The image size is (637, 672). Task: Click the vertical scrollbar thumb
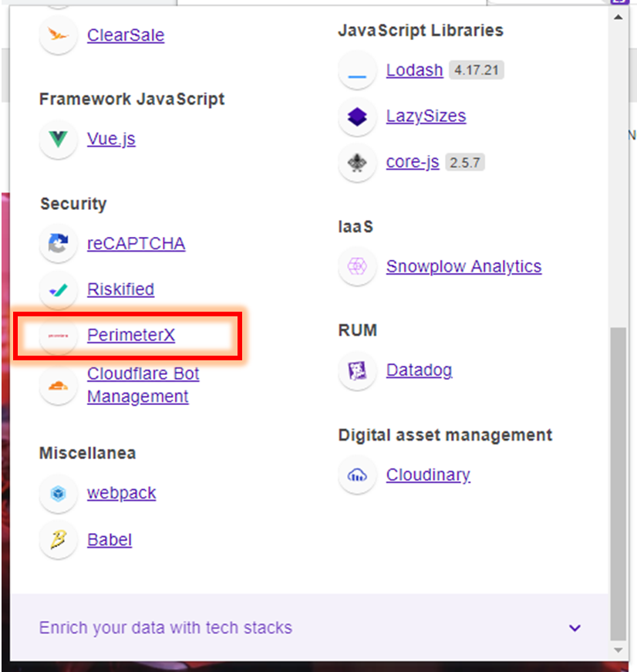pos(618,484)
